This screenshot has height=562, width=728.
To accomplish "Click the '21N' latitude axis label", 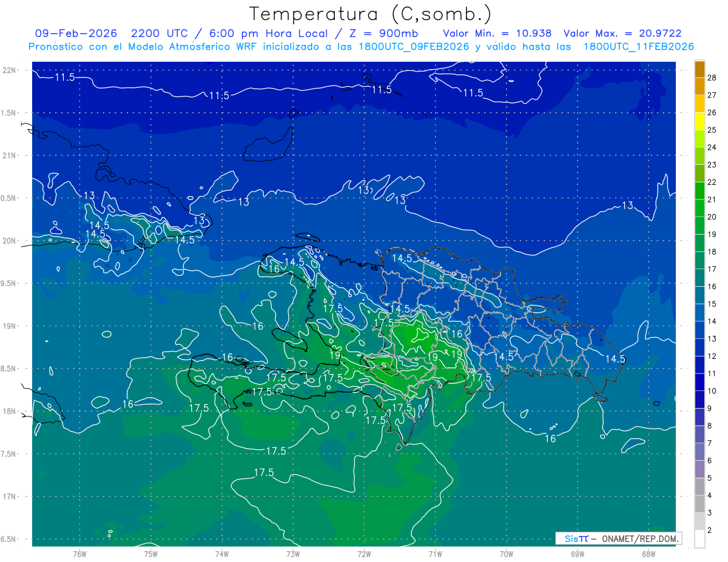I will tap(9, 155).
